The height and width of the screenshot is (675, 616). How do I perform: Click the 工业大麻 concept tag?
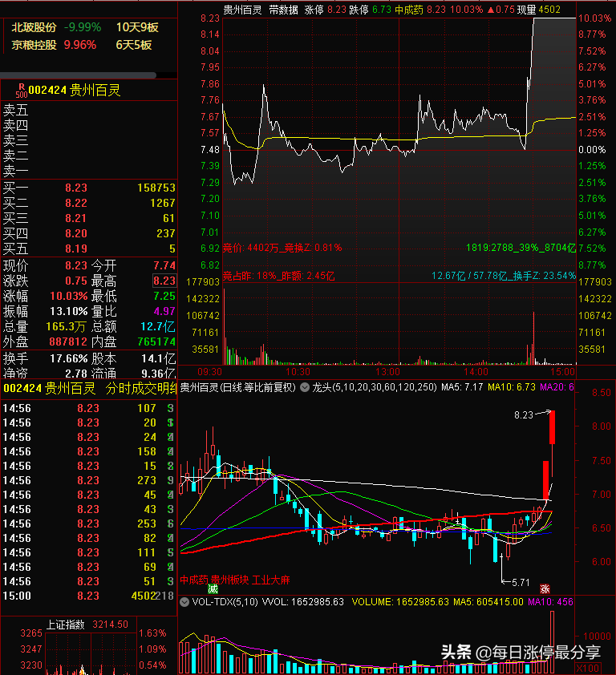coord(270,580)
